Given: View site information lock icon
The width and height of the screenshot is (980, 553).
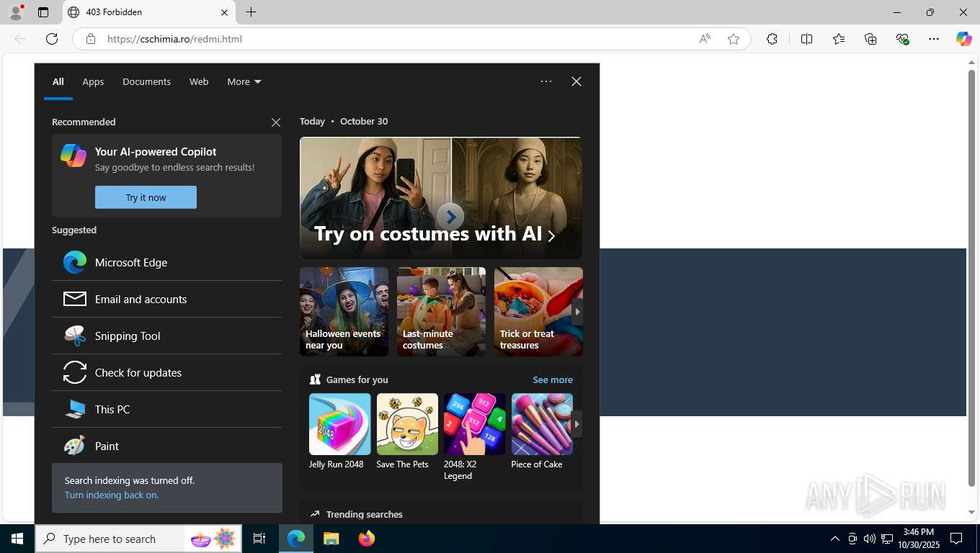Looking at the screenshot, I should 90,39.
